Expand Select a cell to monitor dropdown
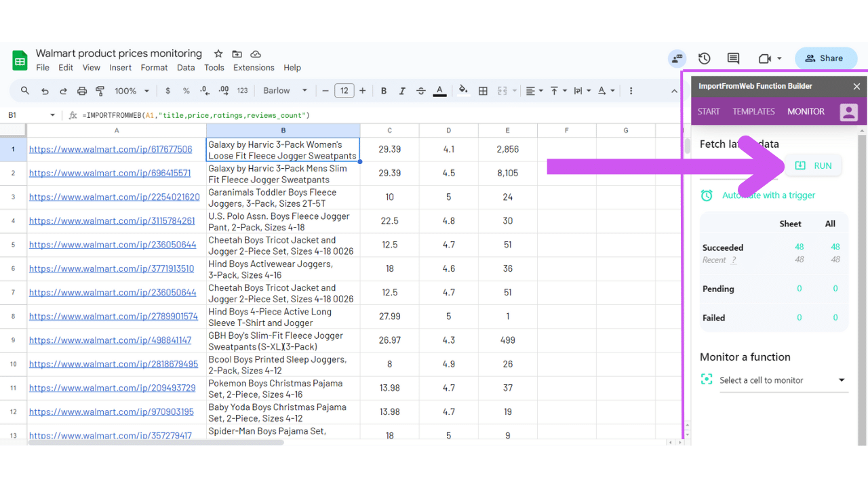 click(x=842, y=380)
